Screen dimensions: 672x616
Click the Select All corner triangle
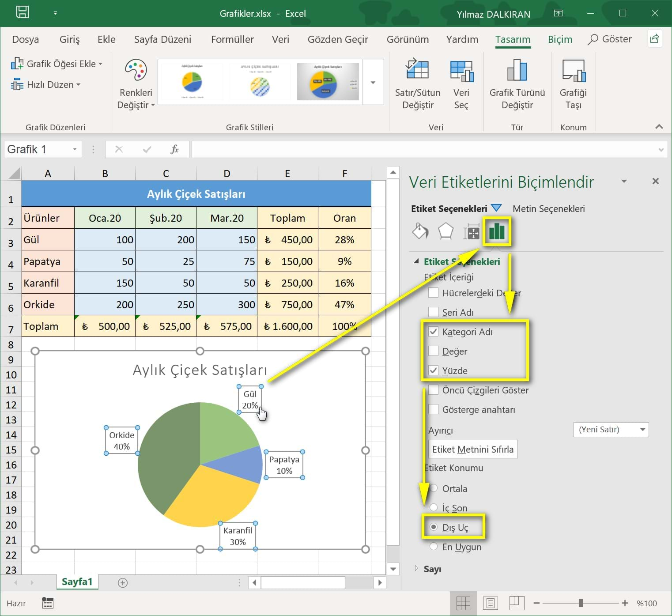coord(14,173)
